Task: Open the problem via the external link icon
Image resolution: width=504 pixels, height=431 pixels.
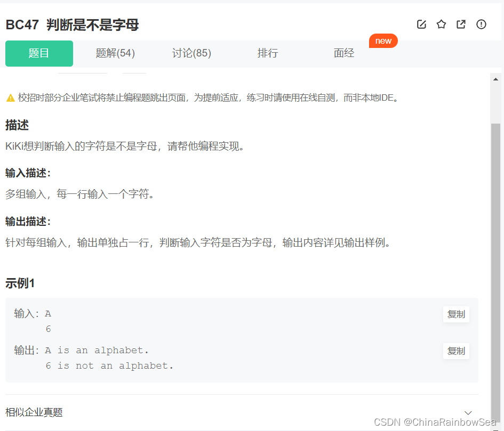Action: (x=461, y=24)
